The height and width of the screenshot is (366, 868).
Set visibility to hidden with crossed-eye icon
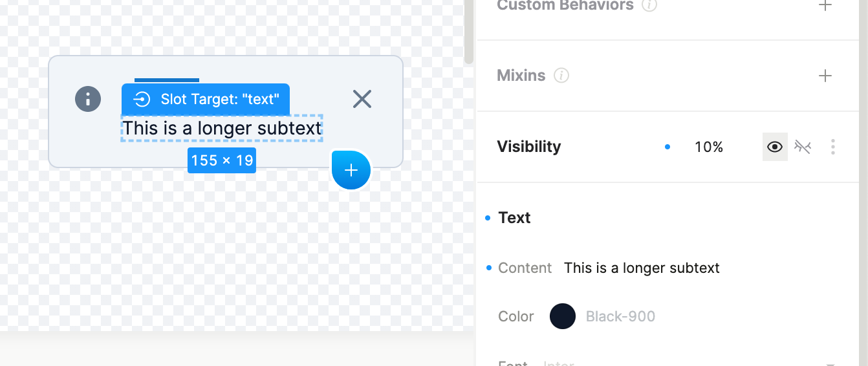(803, 147)
